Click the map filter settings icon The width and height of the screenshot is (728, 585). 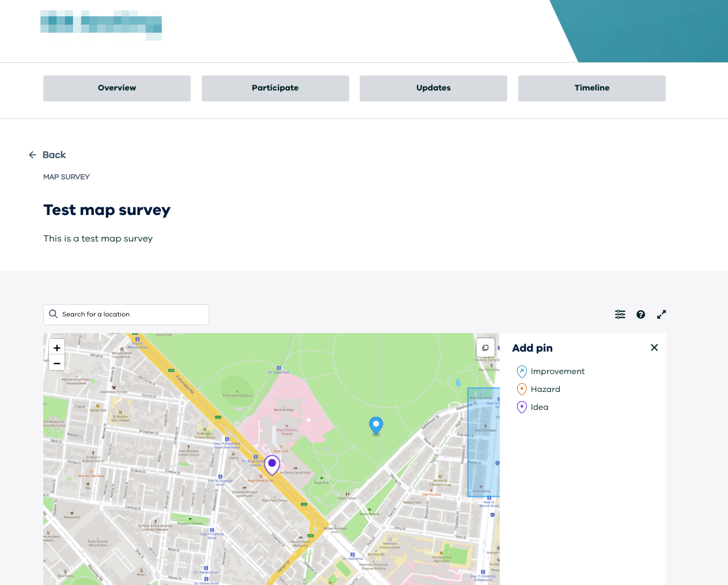[x=620, y=314]
